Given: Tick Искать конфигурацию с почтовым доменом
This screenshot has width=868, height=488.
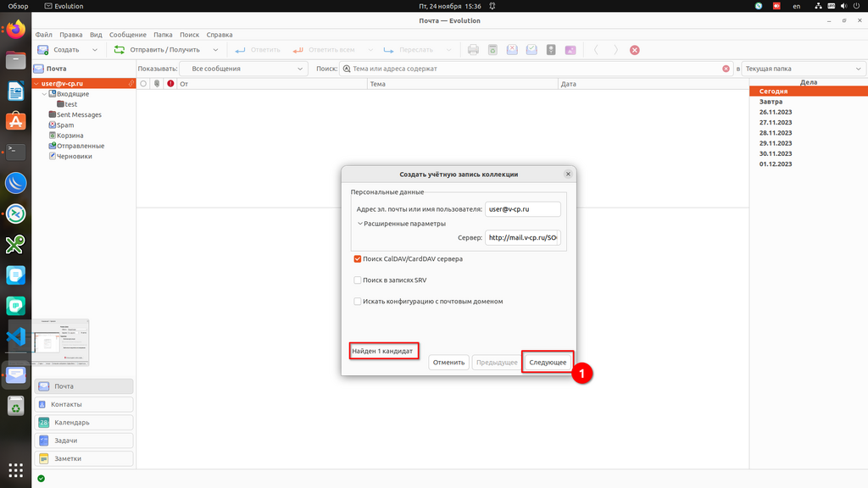Looking at the screenshot, I should [358, 301].
